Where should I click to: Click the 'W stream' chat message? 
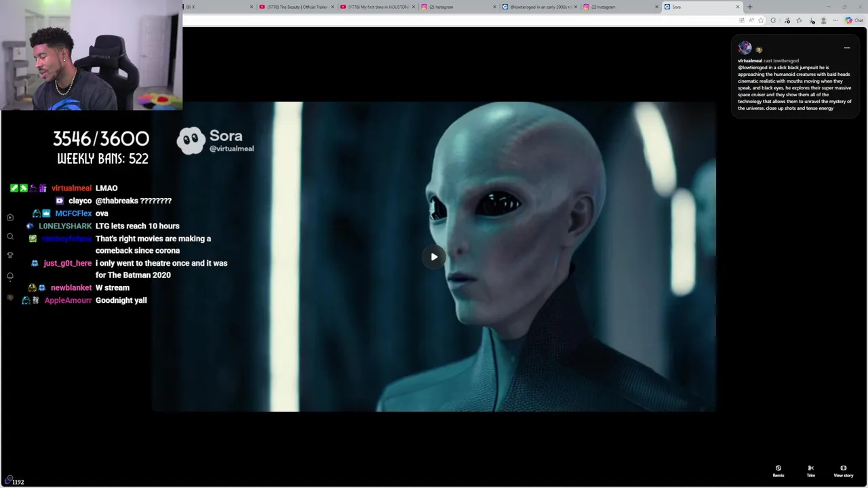(x=113, y=287)
